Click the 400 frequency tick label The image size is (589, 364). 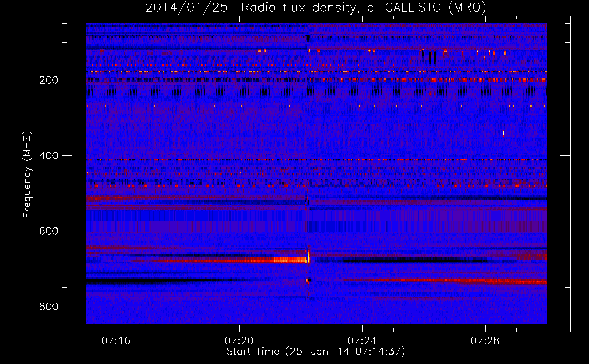pyautogui.click(x=49, y=155)
